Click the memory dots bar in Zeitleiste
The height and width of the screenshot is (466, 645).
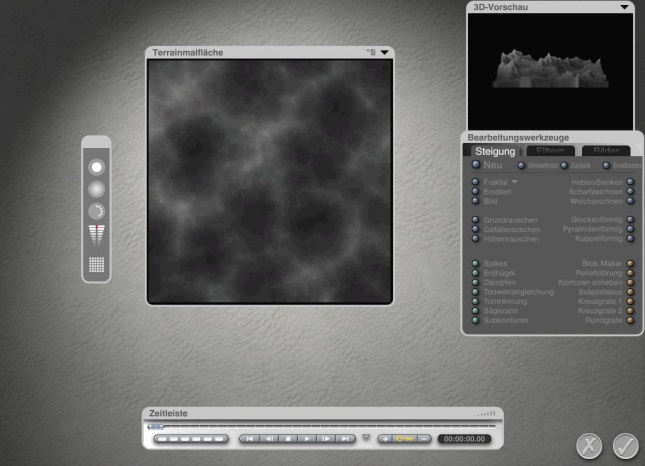191,439
